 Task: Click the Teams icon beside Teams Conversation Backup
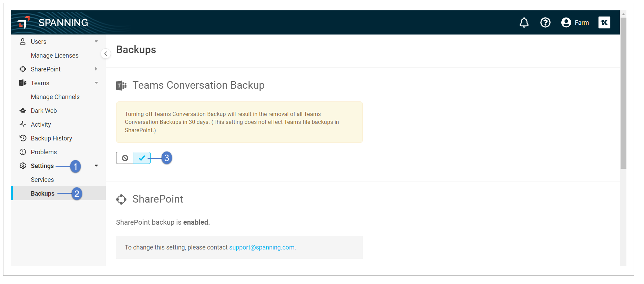point(121,85)
